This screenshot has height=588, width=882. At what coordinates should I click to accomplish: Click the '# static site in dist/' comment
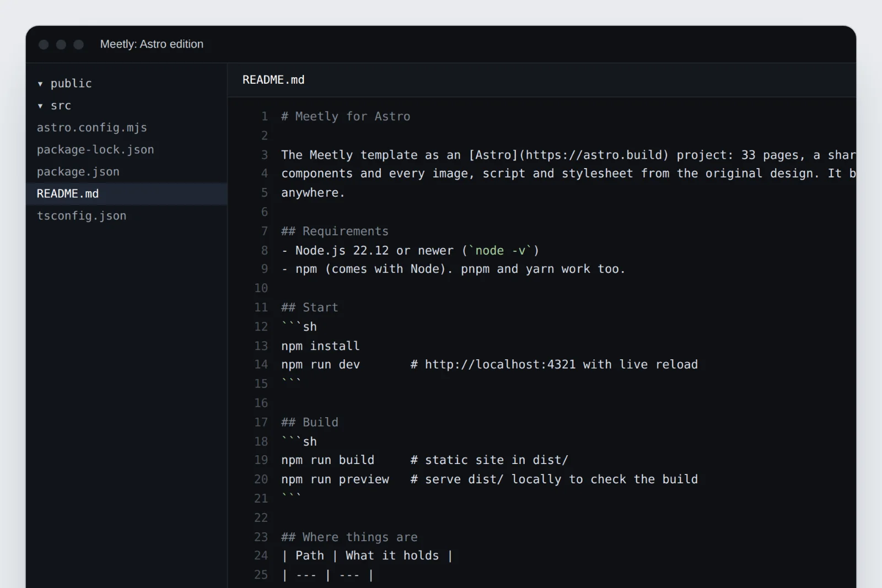490,460
